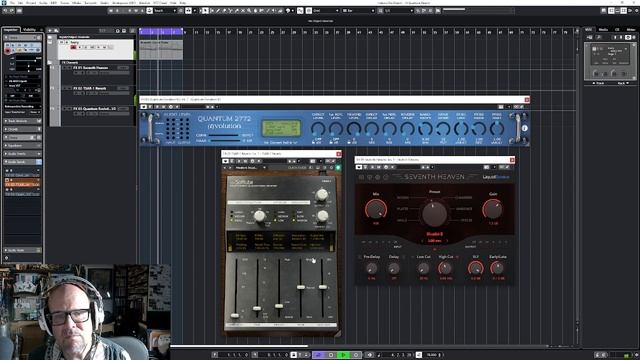The height and width of the screenshot is (360, 640).
Task: Click the Auto-Scroll toolbar icon
Action: click(x=188, y=11)
